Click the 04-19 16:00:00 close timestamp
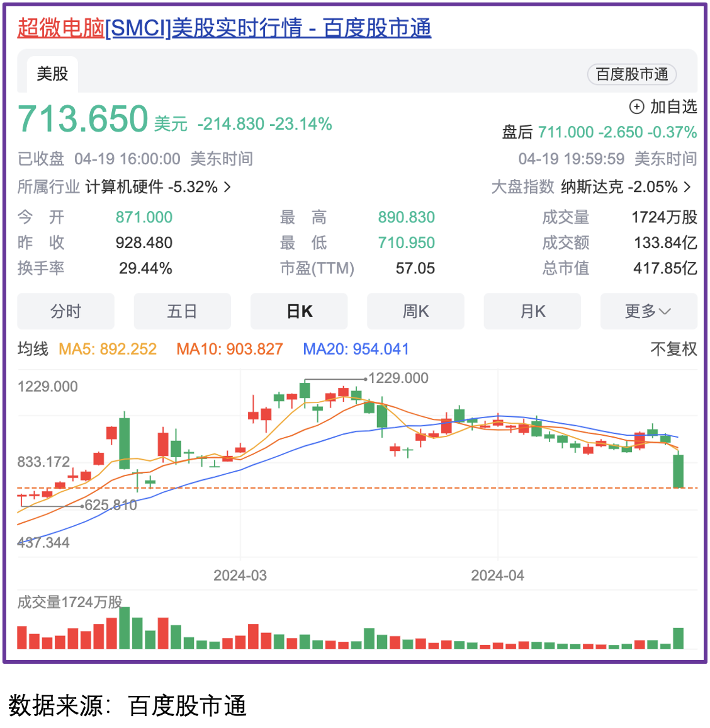This screenshot has width=710, height=728. [x=127, y=159]
